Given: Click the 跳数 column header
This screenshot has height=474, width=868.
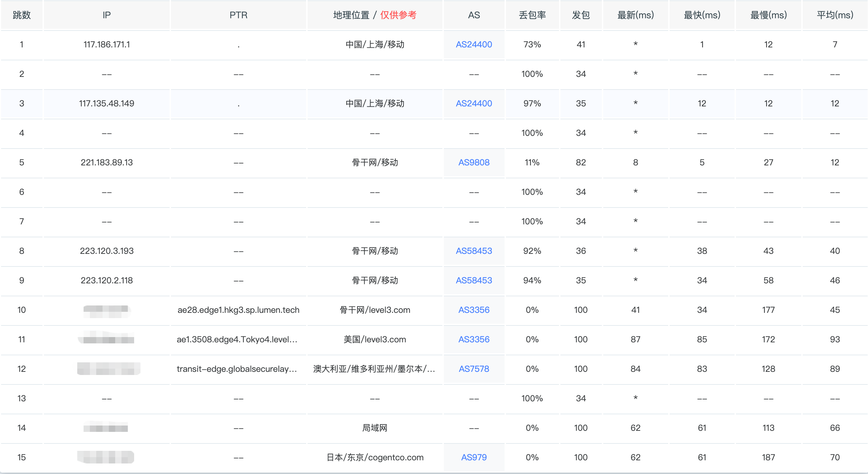Looking at the screenshot, I should click(x=22, y=15).
